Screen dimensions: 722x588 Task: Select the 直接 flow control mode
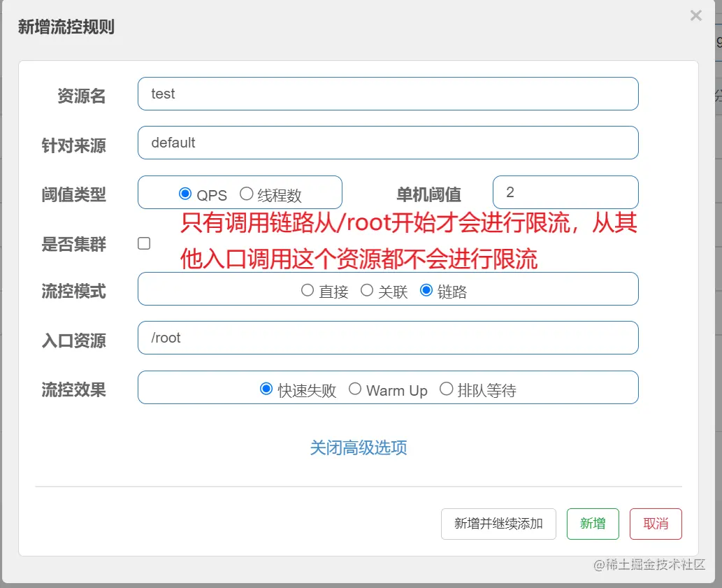(x=308, y=290)
